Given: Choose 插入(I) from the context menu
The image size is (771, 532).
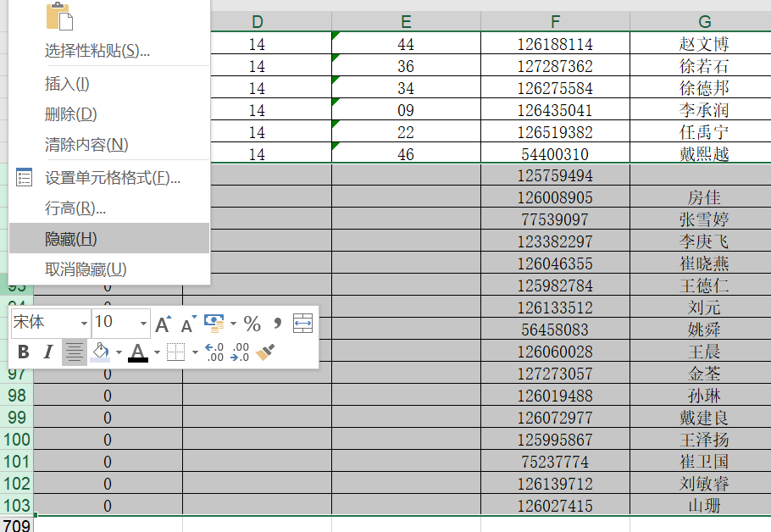Looking at the screenshot, I should tap(109, 84).
